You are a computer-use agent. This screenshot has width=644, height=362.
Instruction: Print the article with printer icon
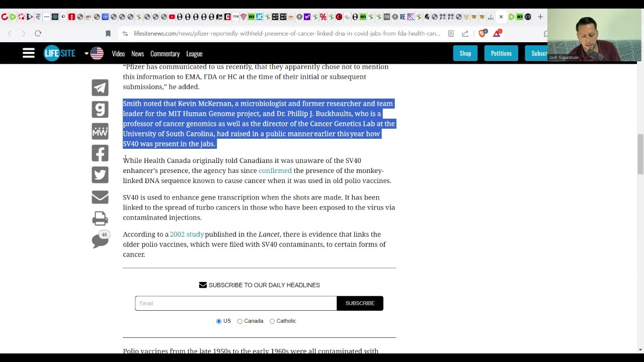pos(100,218)
